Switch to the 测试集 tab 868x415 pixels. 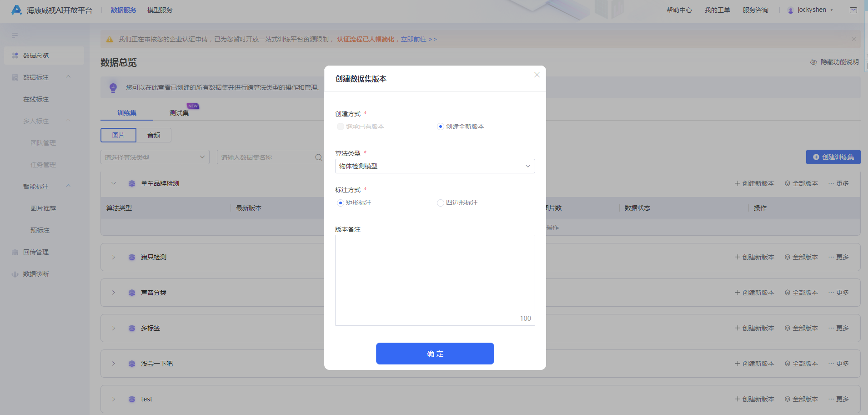[179, 113]
